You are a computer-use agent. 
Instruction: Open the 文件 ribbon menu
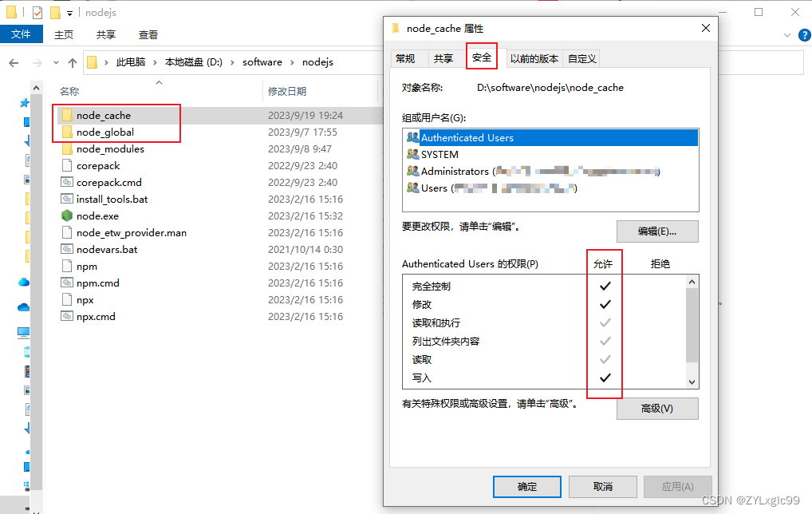click(22, 34)
